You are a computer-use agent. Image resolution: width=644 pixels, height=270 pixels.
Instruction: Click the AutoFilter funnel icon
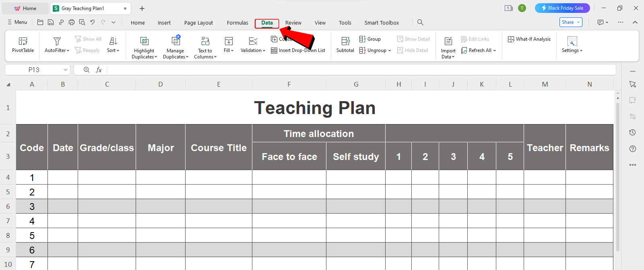point(57,41)
